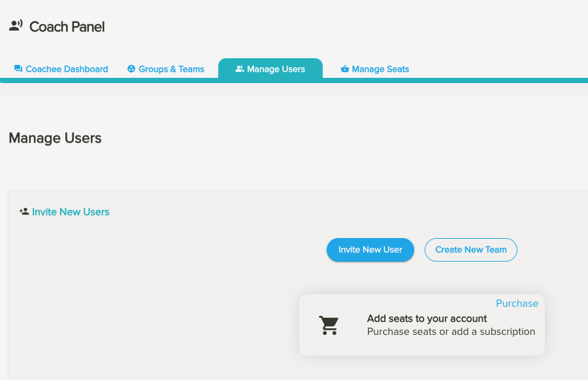Click the add-person icon beside Invite New Users

click(24, 212)
